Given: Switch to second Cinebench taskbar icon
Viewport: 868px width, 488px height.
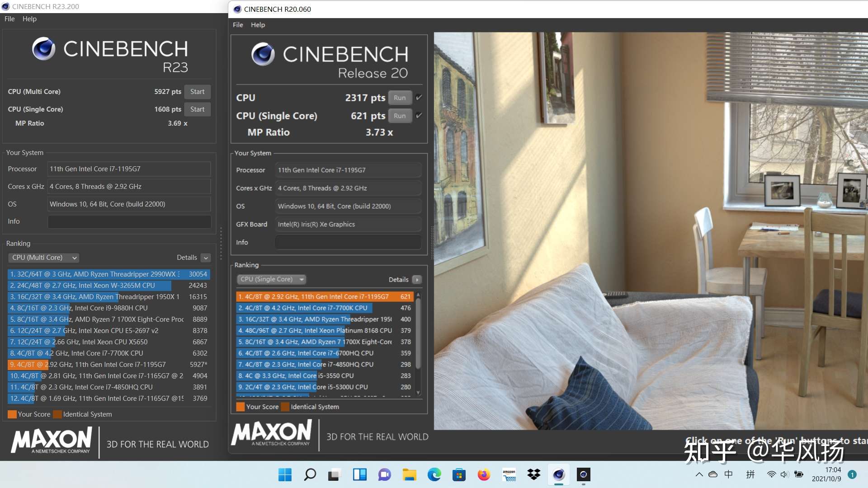Looking at the screenshot, I should coord(584,474).
